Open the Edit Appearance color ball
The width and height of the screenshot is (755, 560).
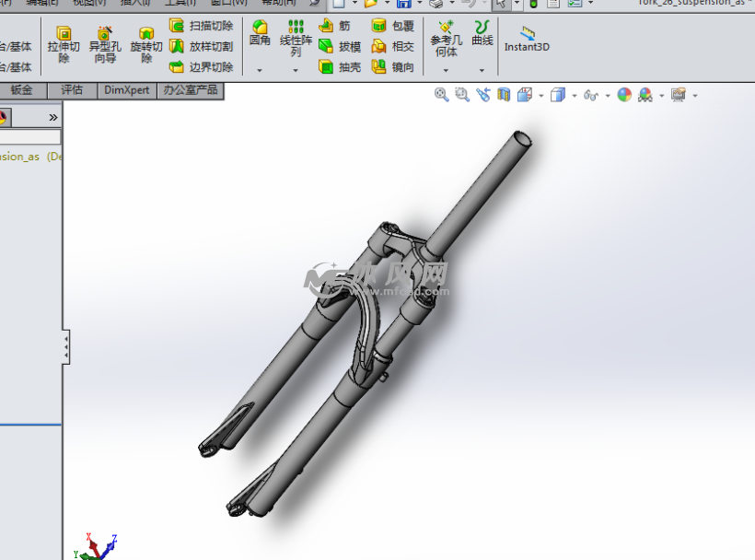click(x=624, y=95)
